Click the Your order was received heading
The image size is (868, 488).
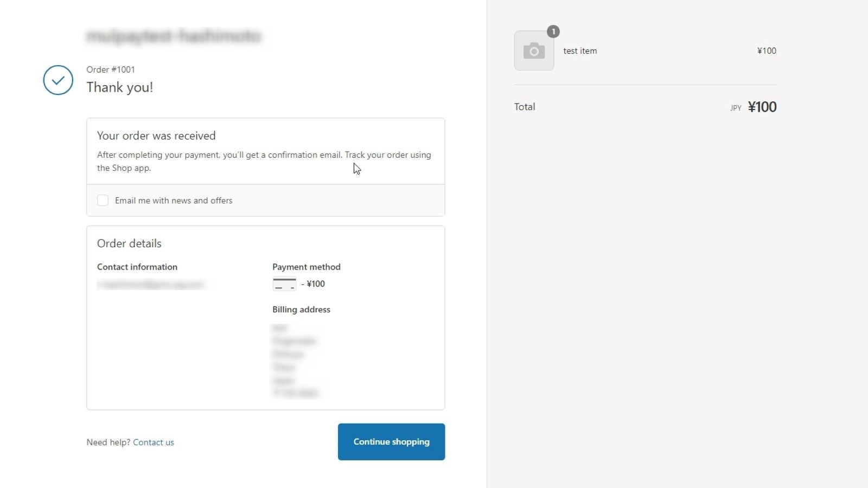click(156, 136)
